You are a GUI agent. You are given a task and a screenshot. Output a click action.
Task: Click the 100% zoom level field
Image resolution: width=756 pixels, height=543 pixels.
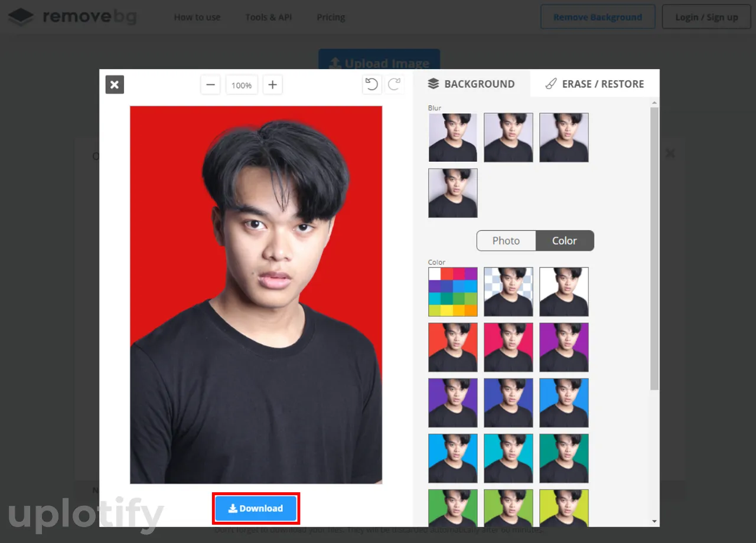click(x=241, y=86)
